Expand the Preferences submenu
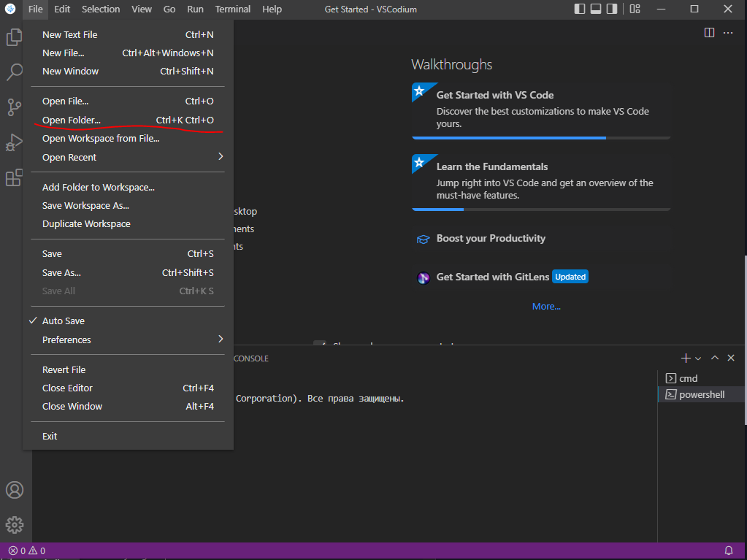This screenshot has height=560, width=747. 128,340
